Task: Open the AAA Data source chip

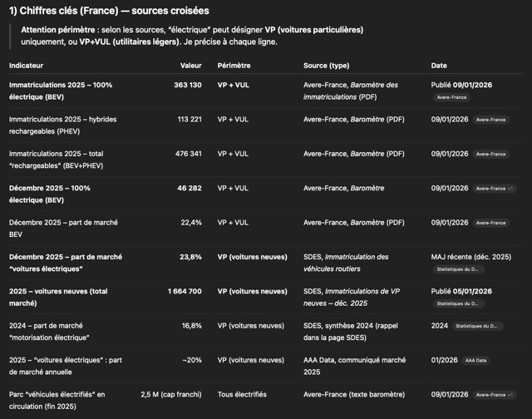Action: [475, 360]
